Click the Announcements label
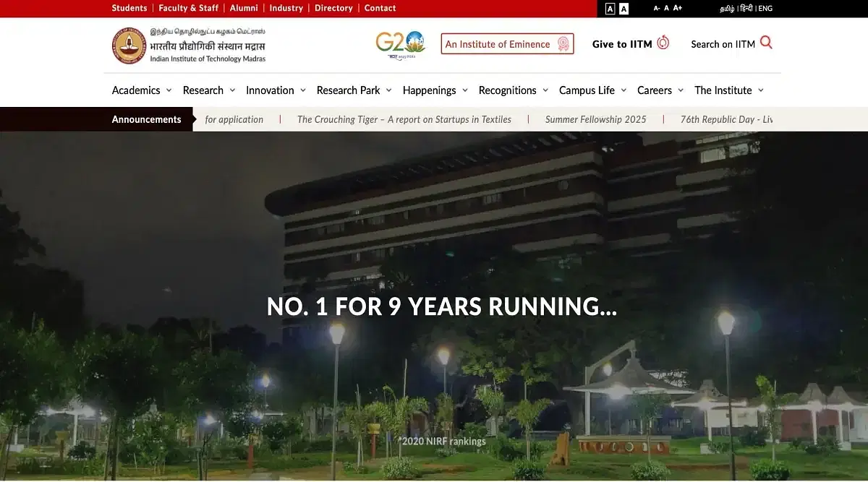The height and width of the screenshot is (482, 868). [146, 119]
